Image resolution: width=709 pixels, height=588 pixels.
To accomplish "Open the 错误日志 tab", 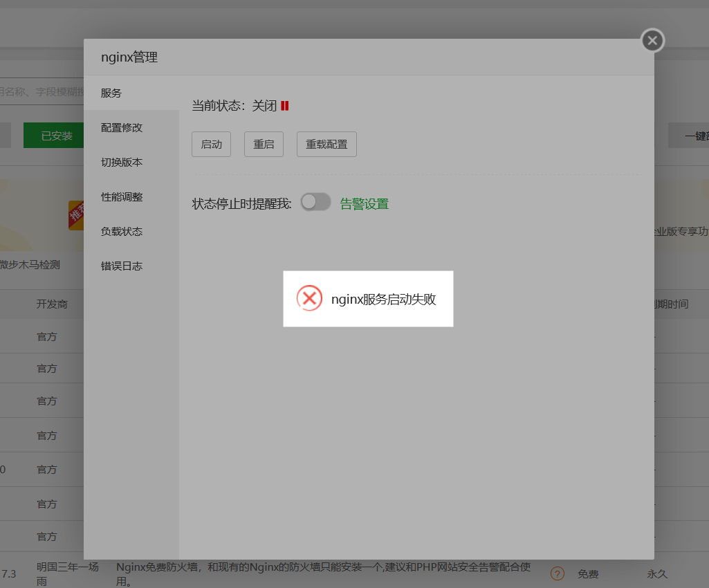I will pos(122,266).
